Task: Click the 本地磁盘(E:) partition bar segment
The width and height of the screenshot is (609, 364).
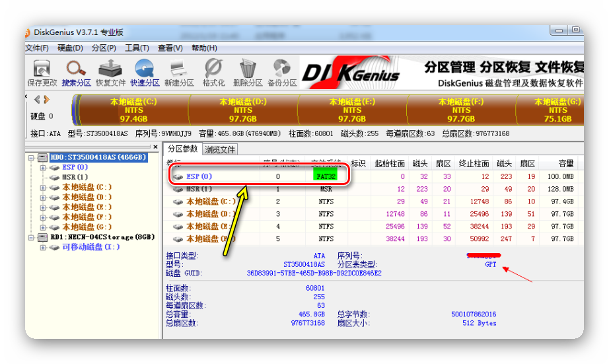Action: [x=352, y=110]
